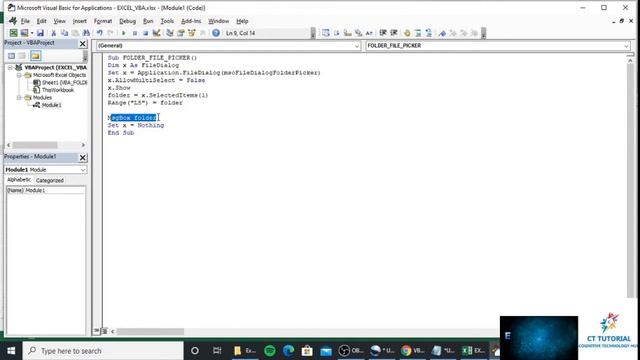Open the Run menu
The height and width of the screenshot is (360, 640).
[x=148, y=21]
